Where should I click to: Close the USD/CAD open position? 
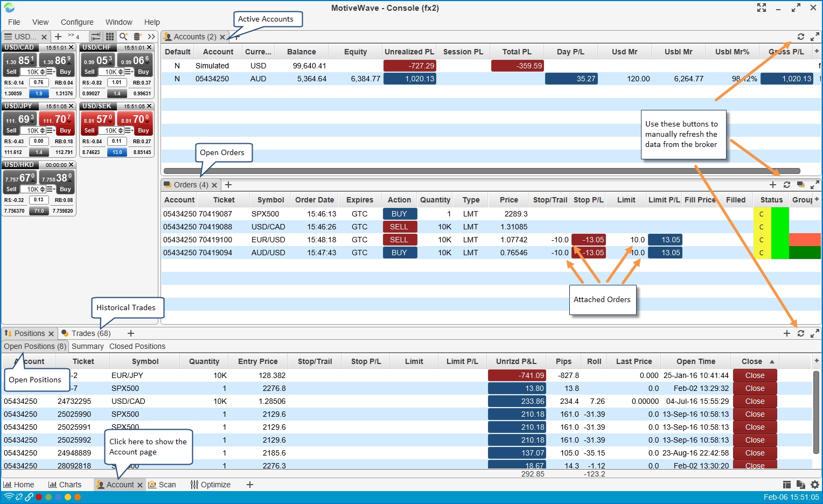(x=755, y=401)
